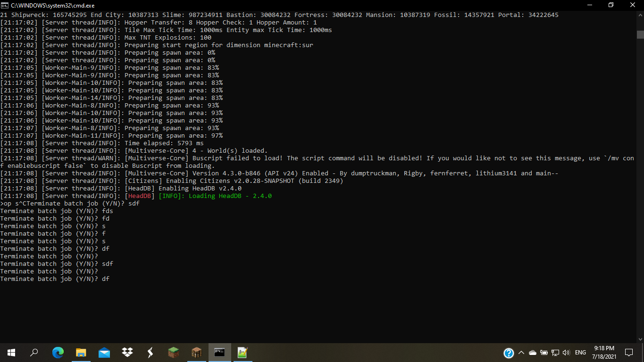
Task: Show hidden system tray icons
Action: (x=521, y=353)
